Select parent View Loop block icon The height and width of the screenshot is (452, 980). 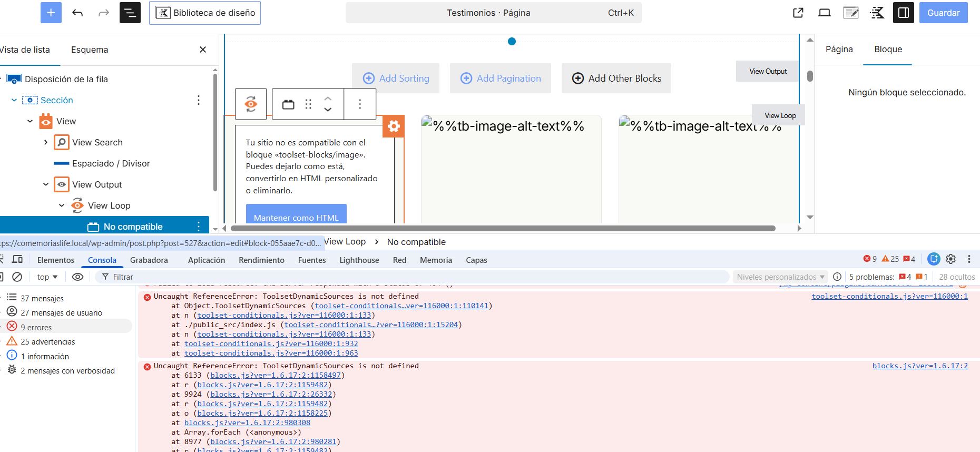[x=251, y=104]
